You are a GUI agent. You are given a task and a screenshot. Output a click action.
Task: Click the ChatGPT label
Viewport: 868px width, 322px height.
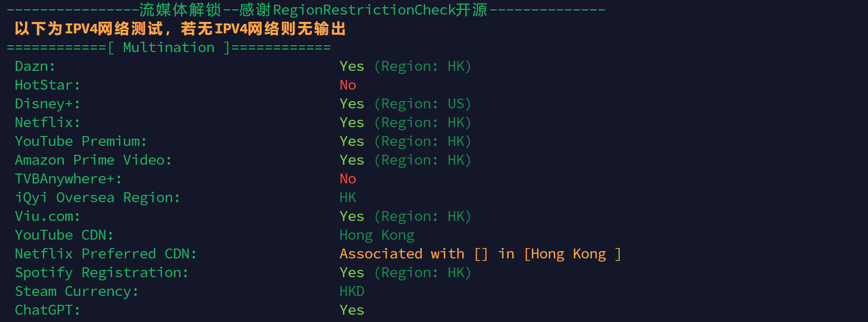click(x=47, y=311)
